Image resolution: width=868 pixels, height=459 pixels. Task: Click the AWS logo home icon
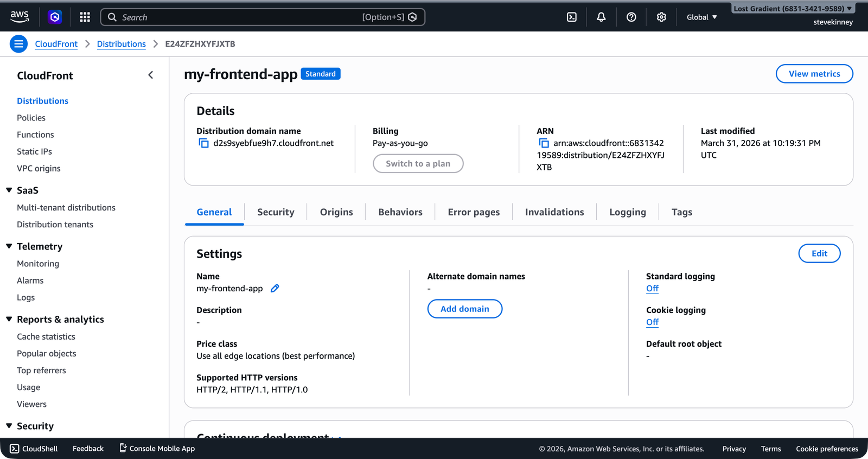(20, 17)
